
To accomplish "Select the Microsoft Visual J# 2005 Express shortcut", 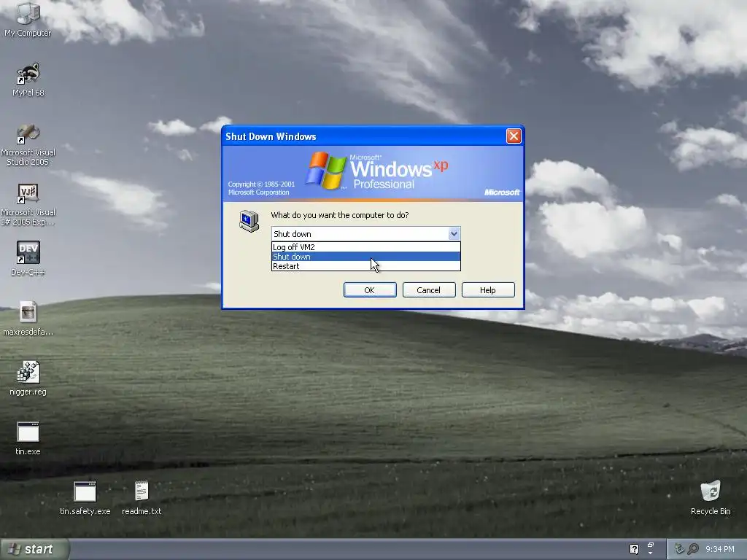I will [28, 205].
